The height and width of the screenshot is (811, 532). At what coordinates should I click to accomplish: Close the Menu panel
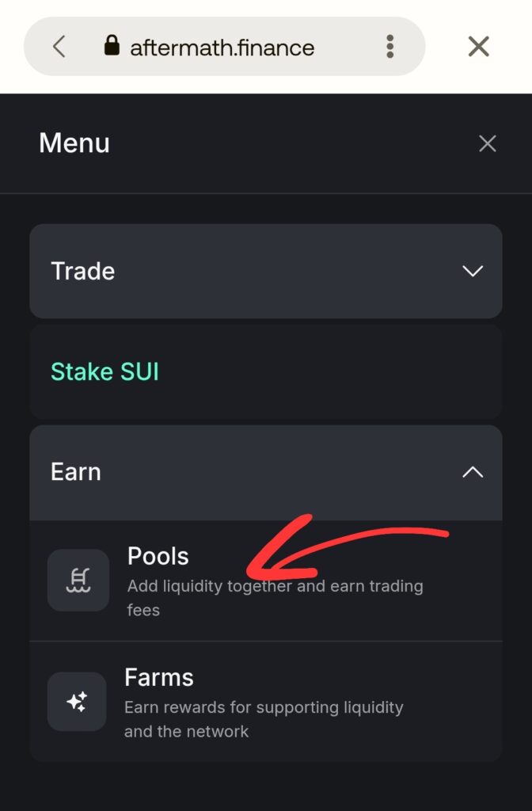pyautogui.click(x=487, y=143)
